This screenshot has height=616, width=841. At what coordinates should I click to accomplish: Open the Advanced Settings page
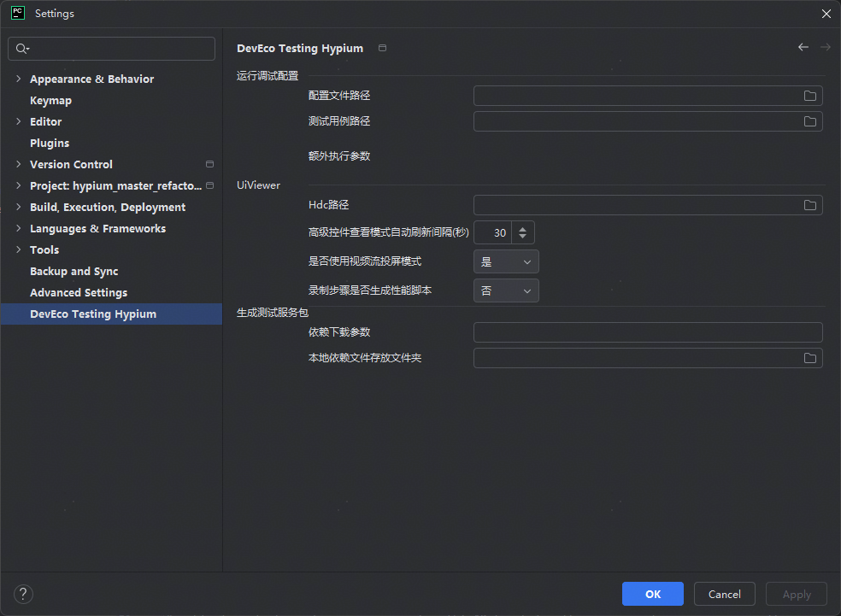click(x=79, y=292)
